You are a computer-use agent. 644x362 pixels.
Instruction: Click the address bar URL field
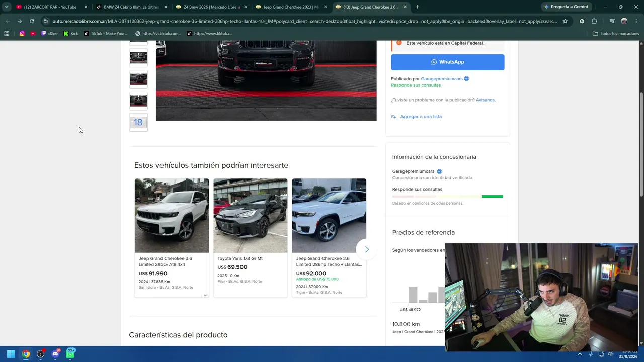point(304,21)
